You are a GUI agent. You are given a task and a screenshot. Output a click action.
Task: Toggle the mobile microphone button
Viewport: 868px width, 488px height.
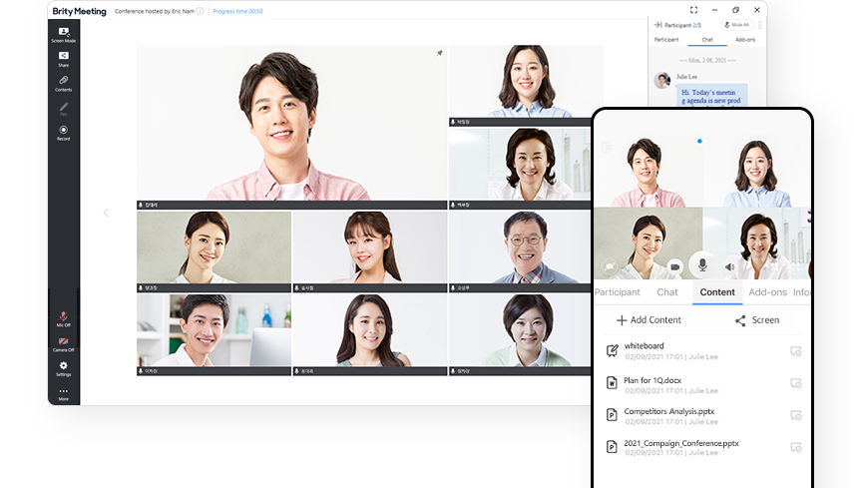pos(702,265)
